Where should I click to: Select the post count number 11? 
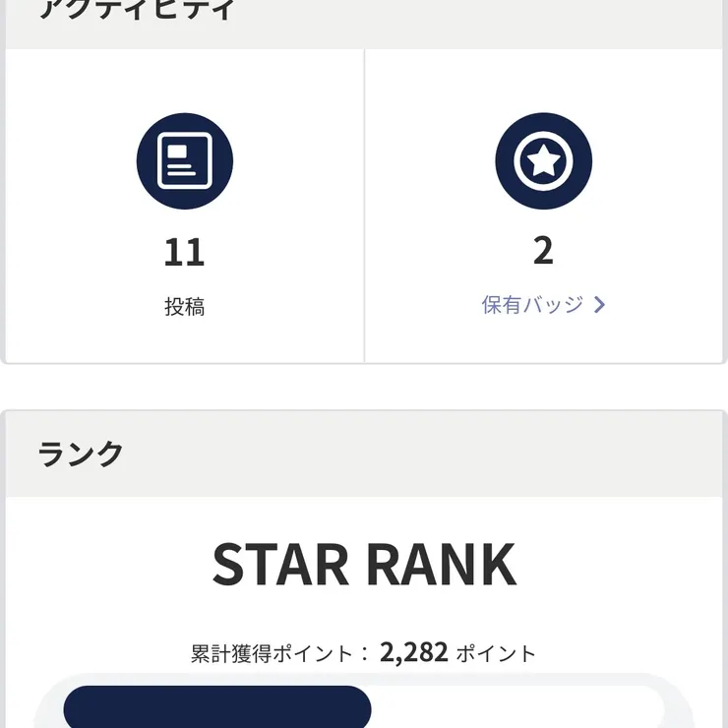pyautogui.click(x=184, y=253)
